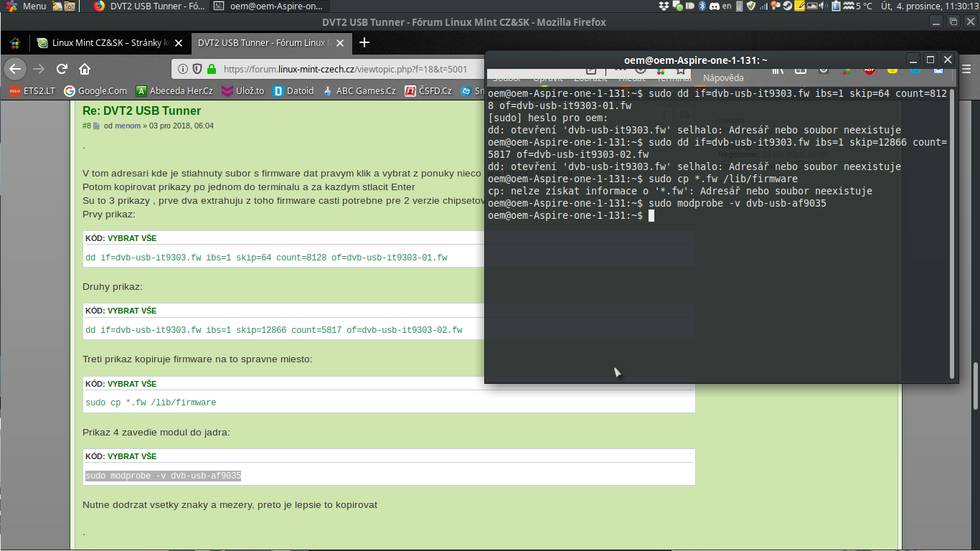This screenshot has height=551, width=980.
Task: Open a new Firefox tab
Action: [364, 42]
